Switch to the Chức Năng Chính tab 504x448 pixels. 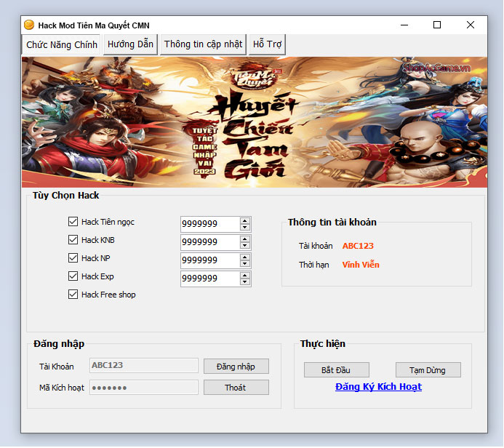click(61, 44)
